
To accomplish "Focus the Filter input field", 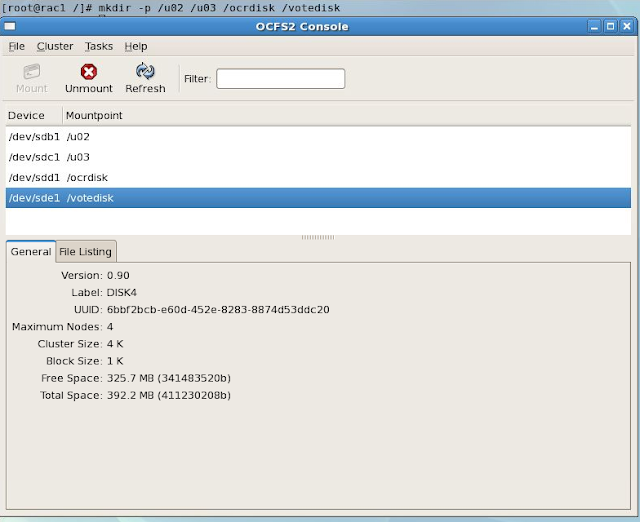I will pos(280,79).
